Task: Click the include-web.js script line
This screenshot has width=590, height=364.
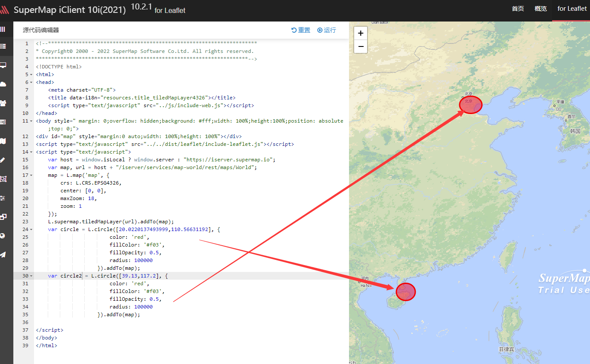Action: coord(151,105)
